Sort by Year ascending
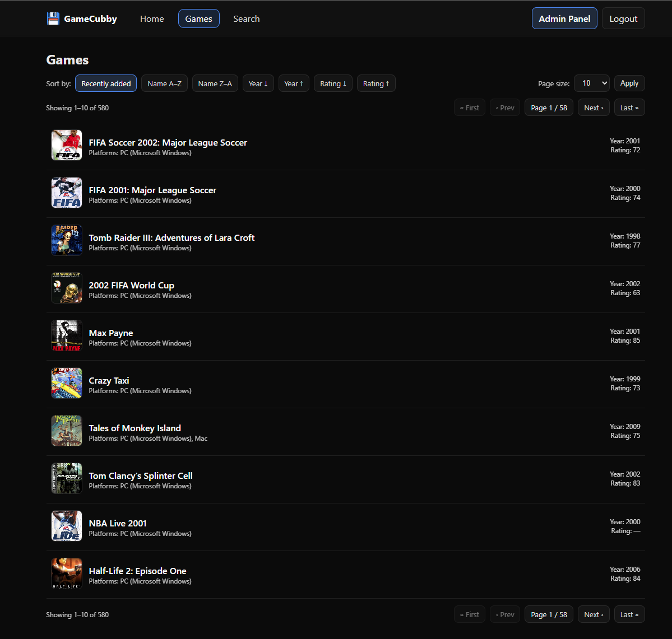The image size is (672, 639). [x=294, y=83]
